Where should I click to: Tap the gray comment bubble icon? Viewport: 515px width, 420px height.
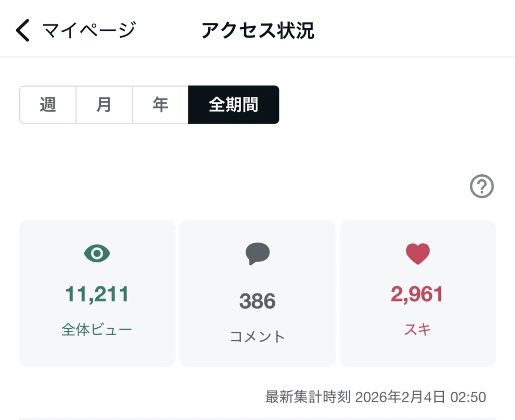point(257,254)
